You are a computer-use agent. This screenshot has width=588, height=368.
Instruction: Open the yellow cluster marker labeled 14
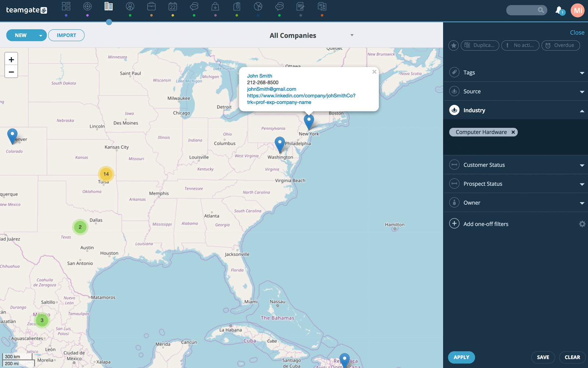[106, 174]
